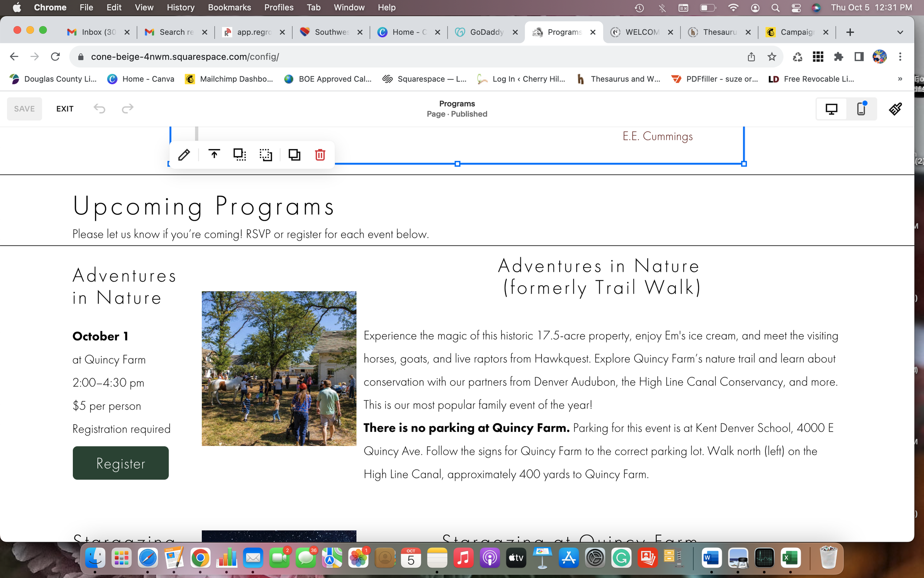Open the site styles paintbrush icon
This screenshot has height=578, width=924.
pyautogui.click(x=895, y=109)
